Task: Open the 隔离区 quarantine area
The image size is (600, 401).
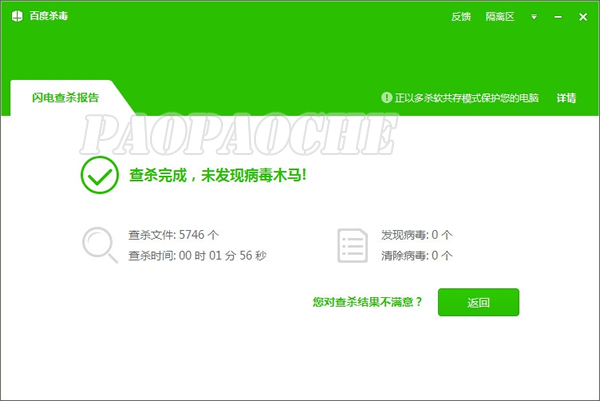Action: pos(500,16)
